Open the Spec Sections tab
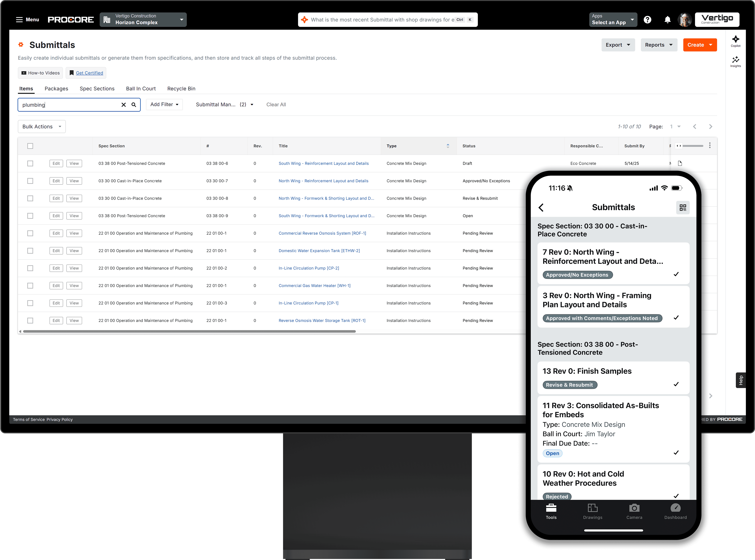Screen dimensions: 755x560 point(97,89)
